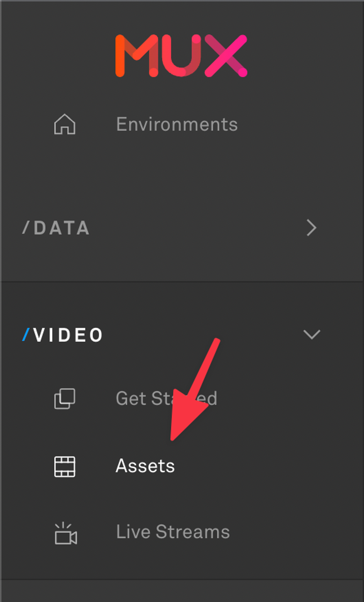
Task: Switch to the /DATA product section
Action: click(x=56, y=228)
